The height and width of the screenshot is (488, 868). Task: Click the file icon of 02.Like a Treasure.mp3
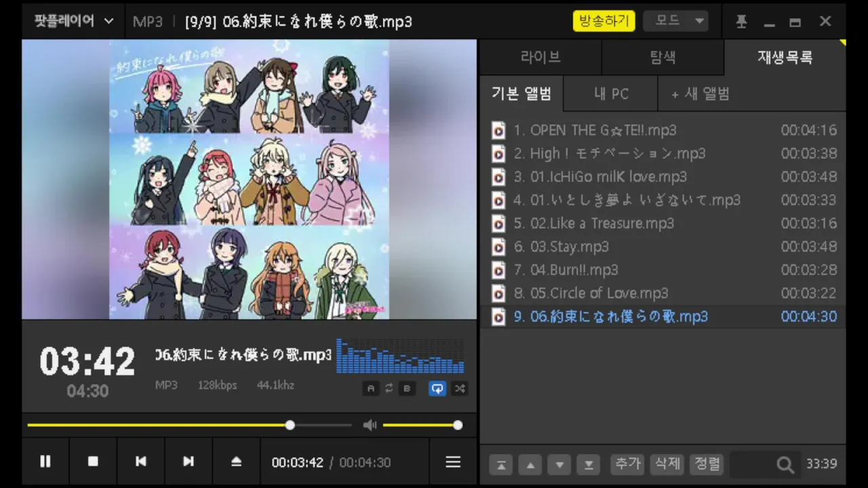pos(498,224)
